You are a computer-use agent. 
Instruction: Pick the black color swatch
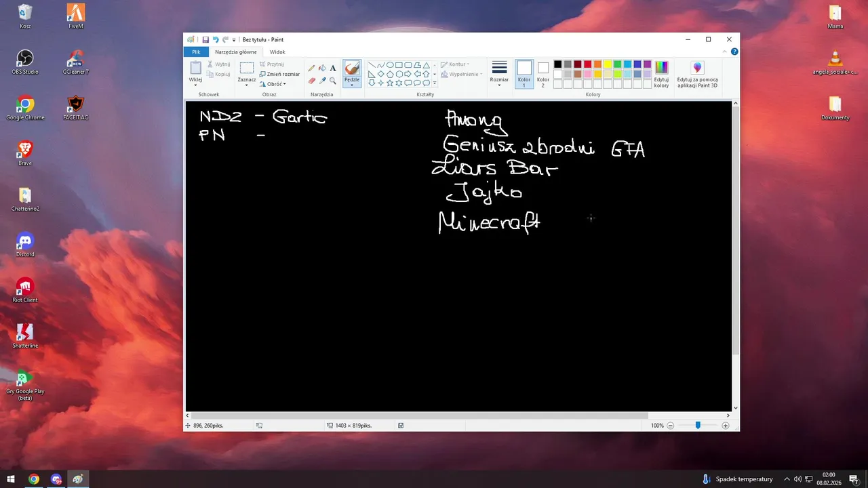pos(557,64)
